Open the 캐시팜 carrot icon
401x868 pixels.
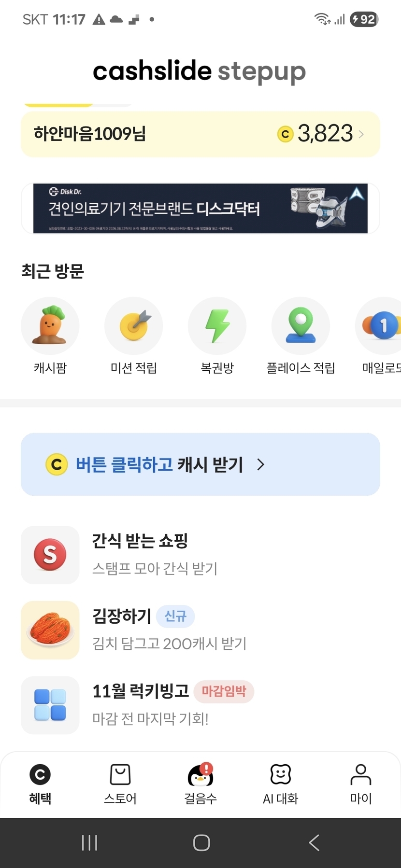[x=50, y=326]
